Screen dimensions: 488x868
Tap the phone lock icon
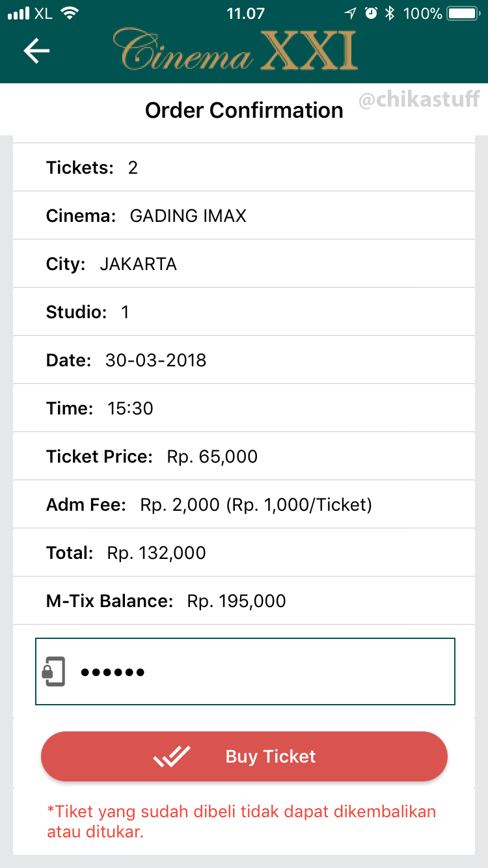54,671
